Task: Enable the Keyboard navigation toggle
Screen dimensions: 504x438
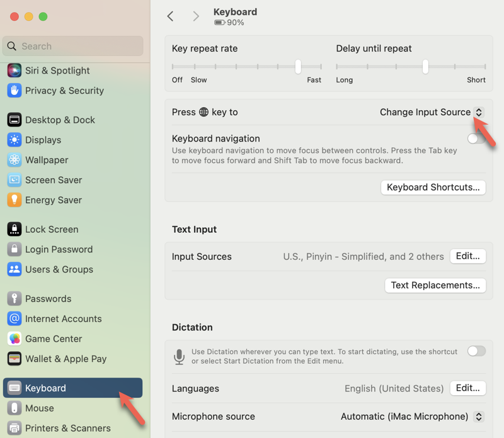Action: [x=476, y=139]
